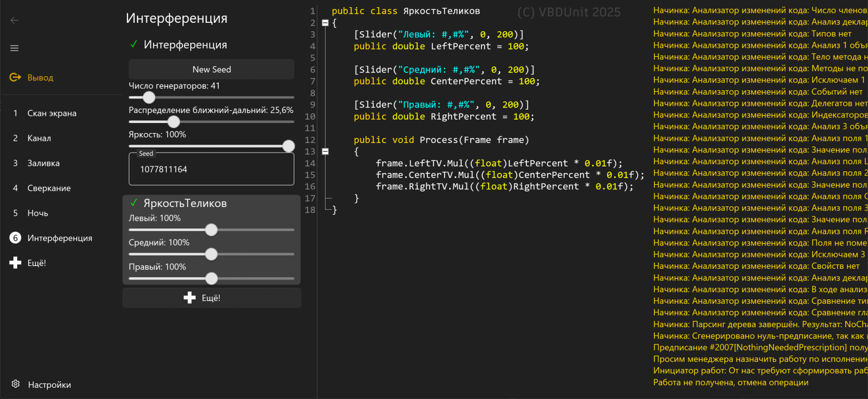Click log line Парсинг дерева завершён
Viewport: 868px width, 399px height.
[760, 324]
